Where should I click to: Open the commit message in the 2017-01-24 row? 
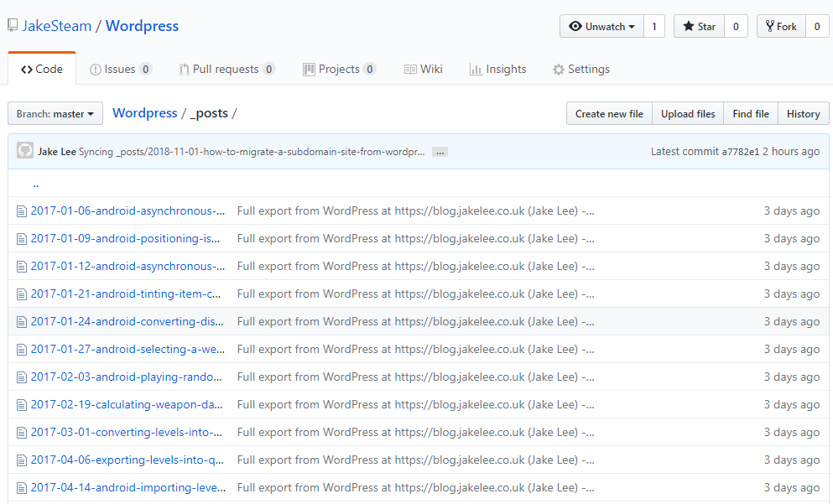[415, 321]
